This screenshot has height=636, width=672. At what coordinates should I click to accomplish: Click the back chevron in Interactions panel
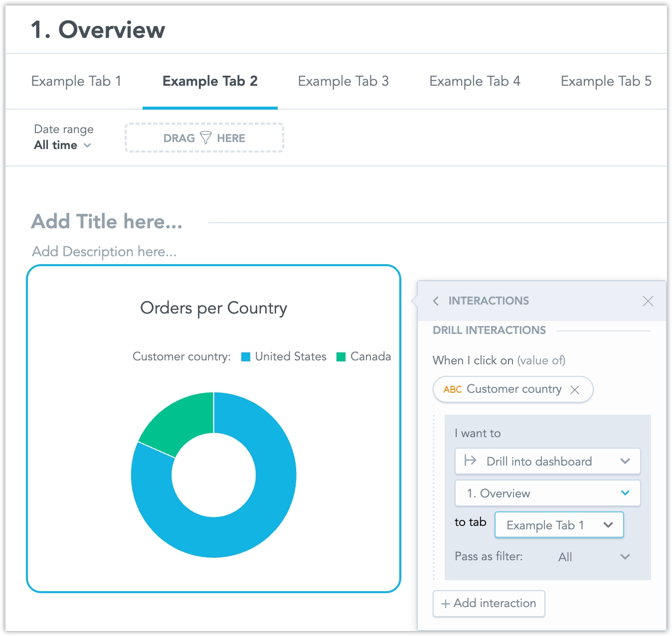(x=436, y=301)
